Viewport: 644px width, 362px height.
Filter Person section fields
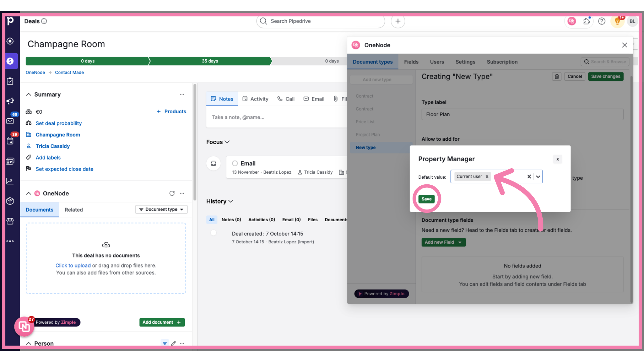[x=165, y=343]
